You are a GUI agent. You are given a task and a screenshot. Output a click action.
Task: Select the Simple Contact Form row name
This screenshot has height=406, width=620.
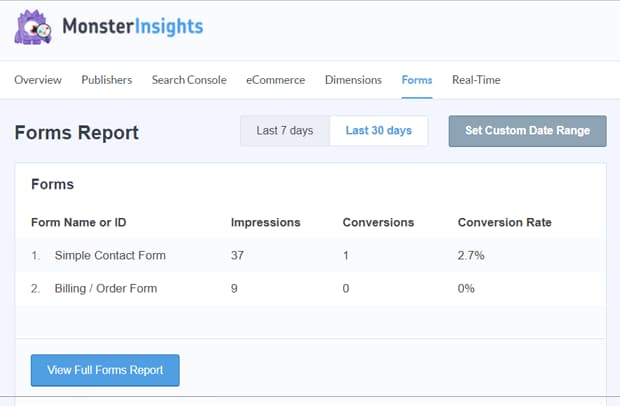click(110, 255)
